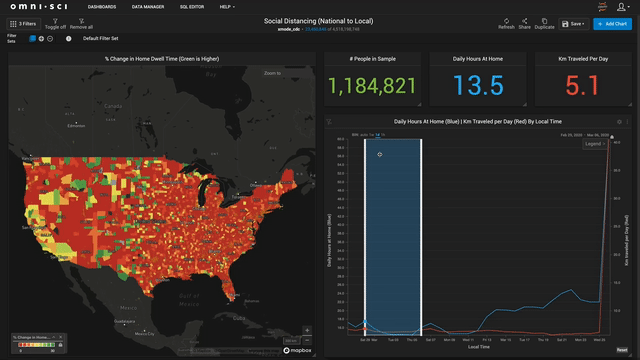Open the Data Manager page
The width and height of the screenshot is (640, 360).
click(148, 7)
